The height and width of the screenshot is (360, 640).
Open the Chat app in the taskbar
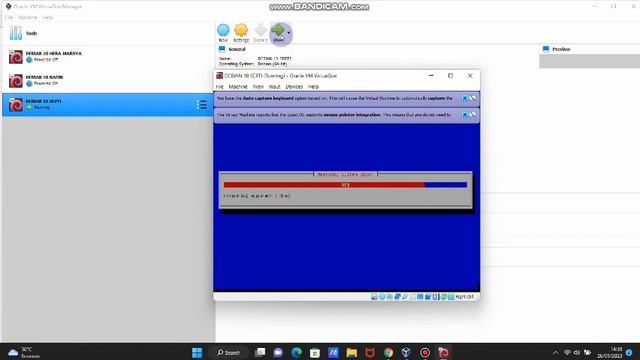pos(278,352)
